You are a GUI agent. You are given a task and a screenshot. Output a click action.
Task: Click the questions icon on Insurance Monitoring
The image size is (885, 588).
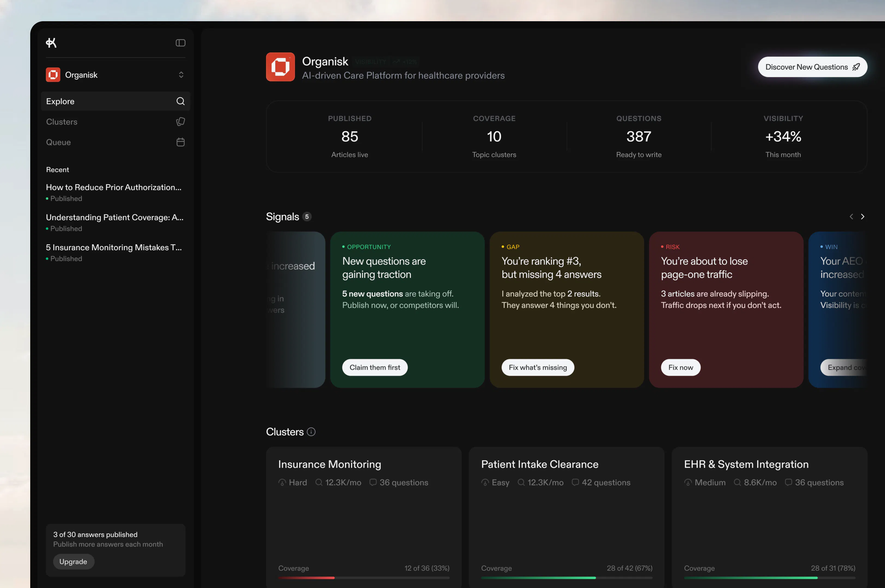pyautogui.click(x=373, y=482)
